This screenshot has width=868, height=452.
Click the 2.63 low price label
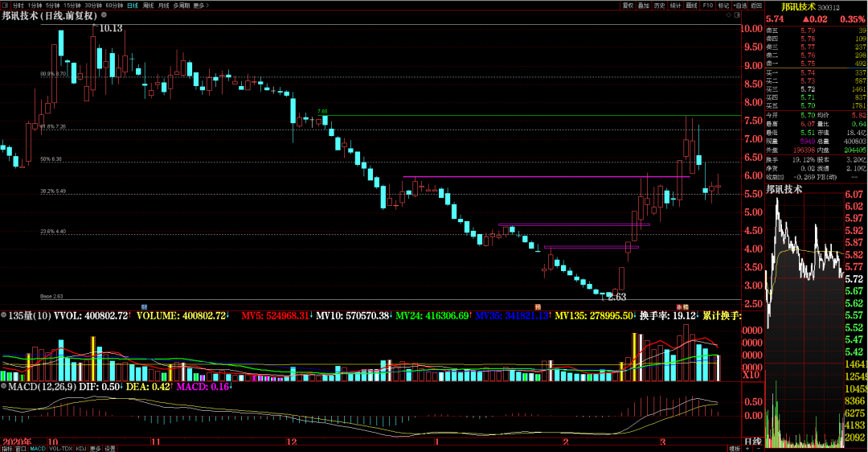click(616, 297)
